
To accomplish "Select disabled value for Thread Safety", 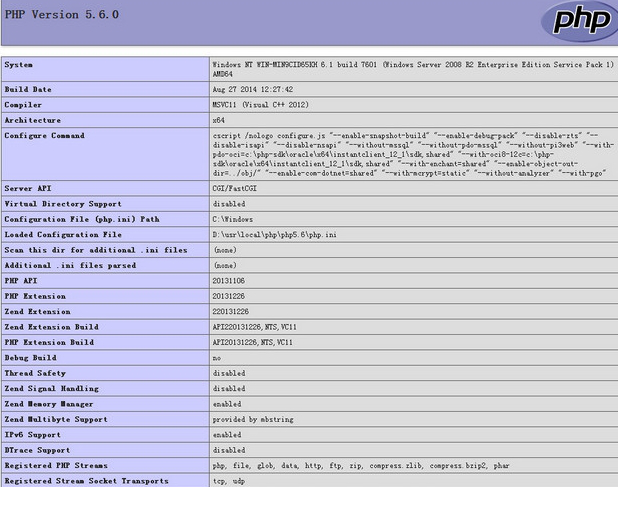I will pyautogui.click(x=229, y=373).
